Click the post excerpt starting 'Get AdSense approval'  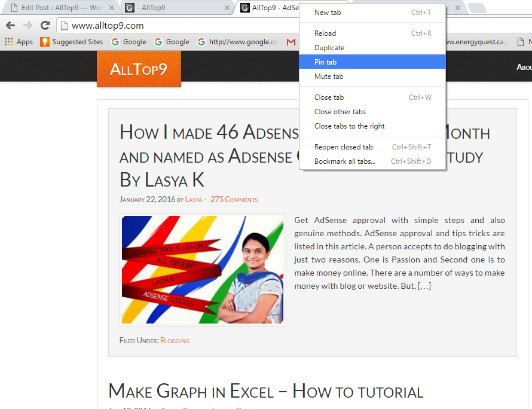(399, 253)
